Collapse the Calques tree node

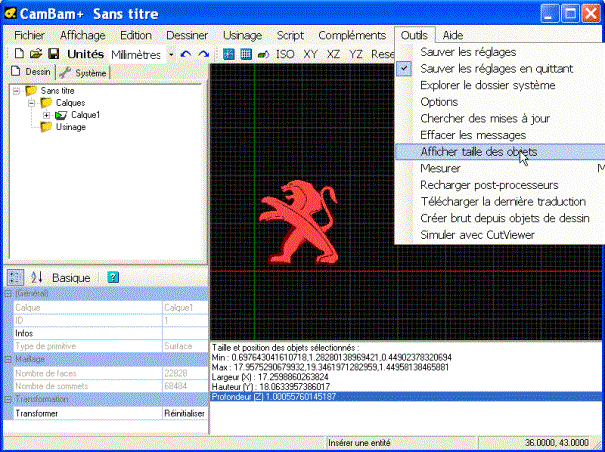click(32, 103)
